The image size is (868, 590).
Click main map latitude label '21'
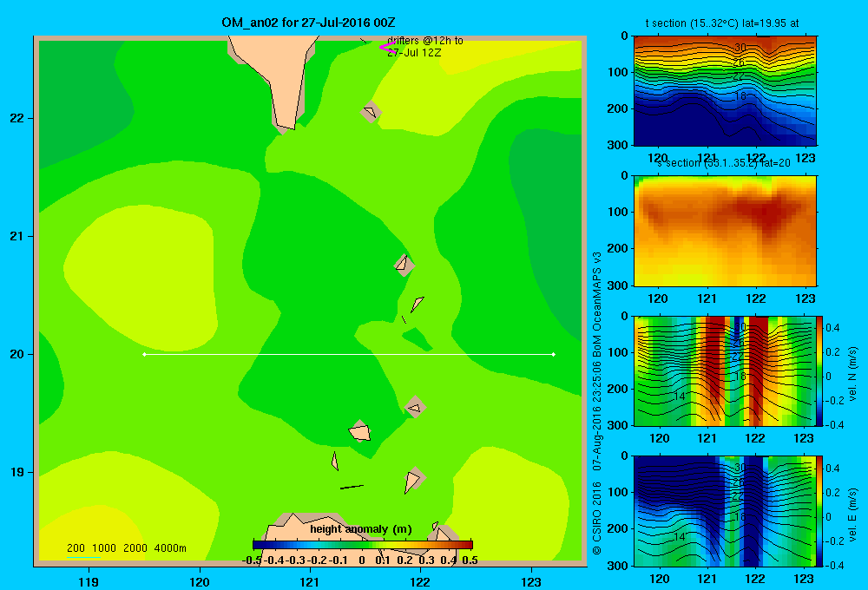point(17,236)
